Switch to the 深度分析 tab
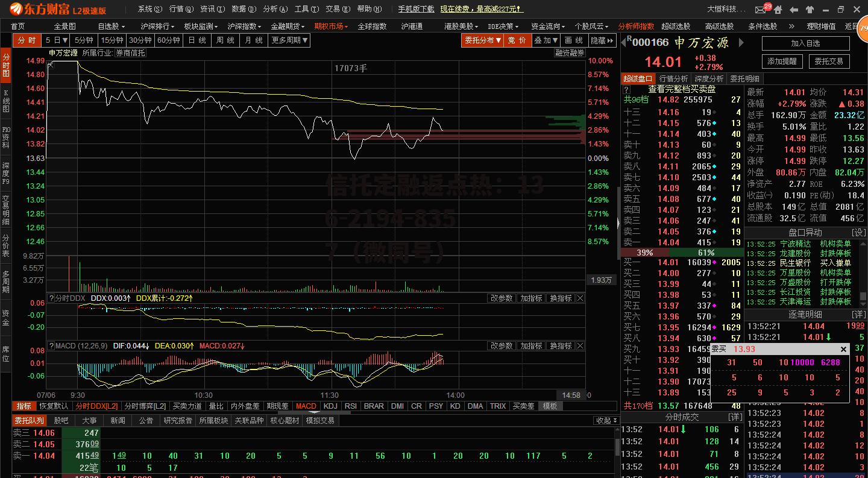Viewport: 868px width, 478px height. point(709,79)
